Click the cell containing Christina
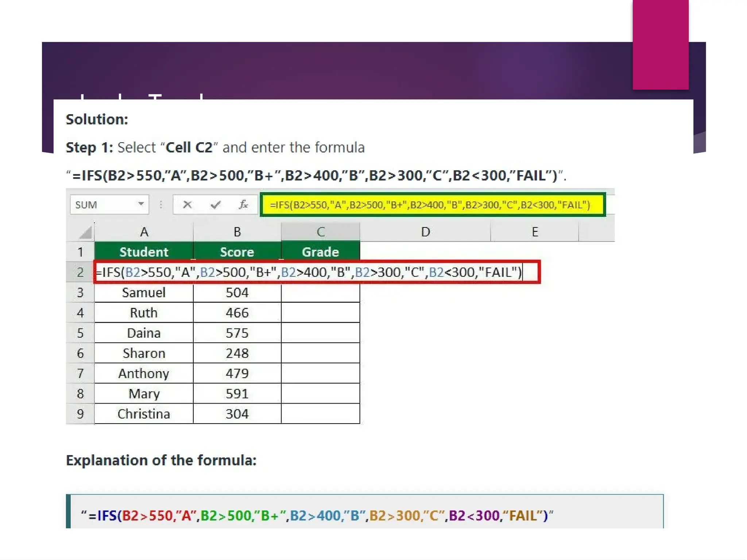 click(144, 414)
